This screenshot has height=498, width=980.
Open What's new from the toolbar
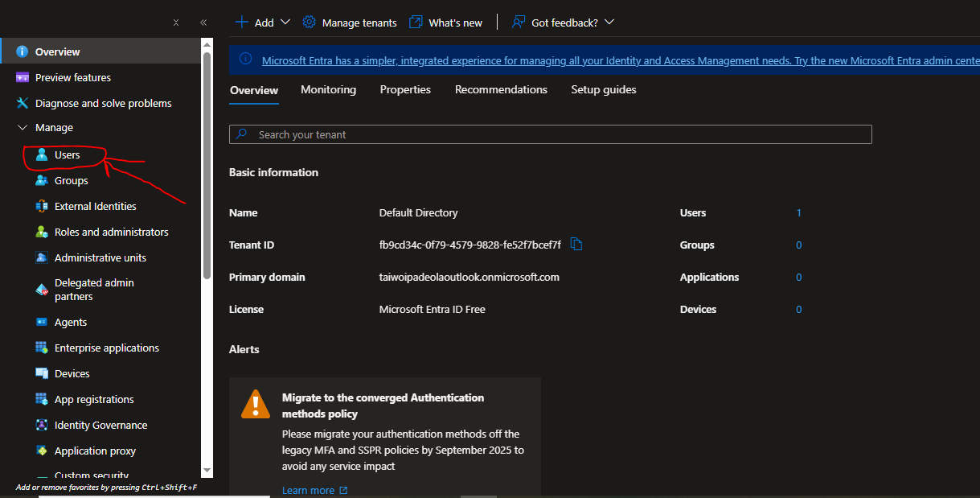coord(445,23)
